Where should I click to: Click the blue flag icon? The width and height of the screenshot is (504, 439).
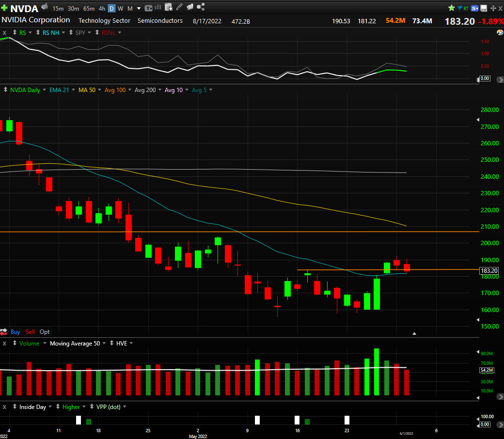click(459, 8)
